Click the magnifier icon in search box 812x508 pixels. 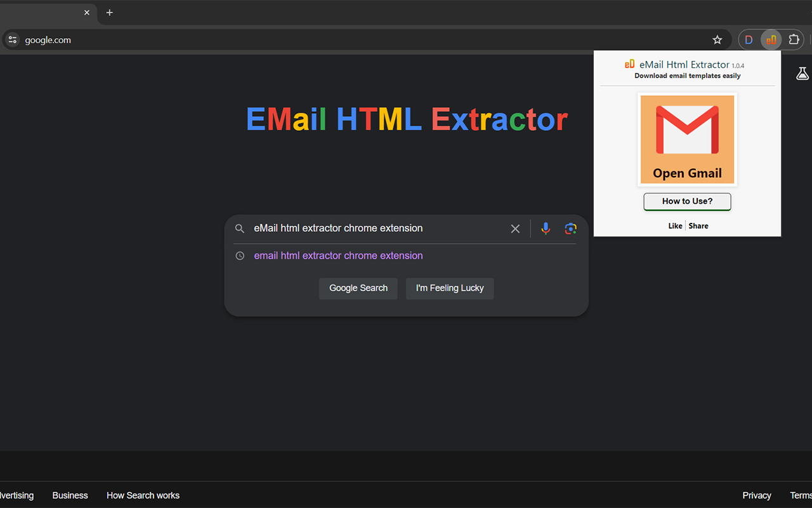240,229
